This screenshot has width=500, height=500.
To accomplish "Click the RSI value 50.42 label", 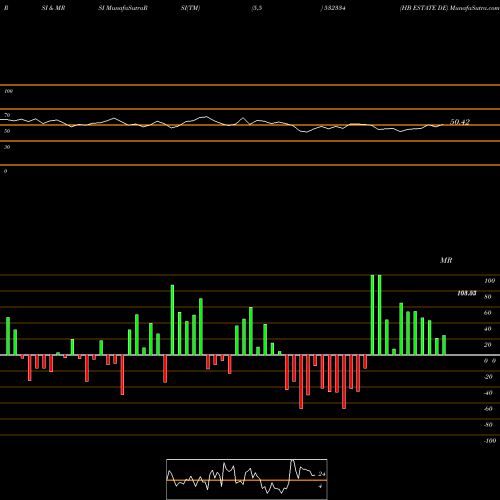I will coord(460,122).
